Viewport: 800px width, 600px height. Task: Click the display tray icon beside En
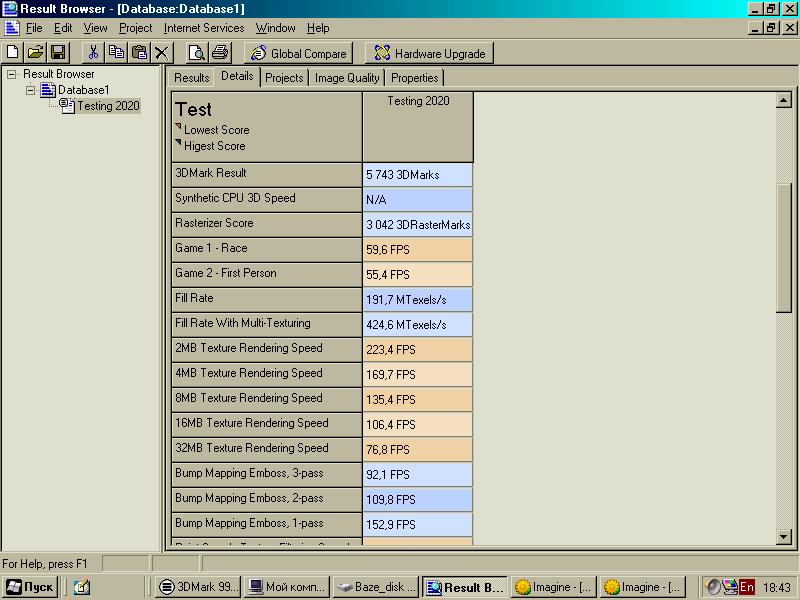(731, 587)
